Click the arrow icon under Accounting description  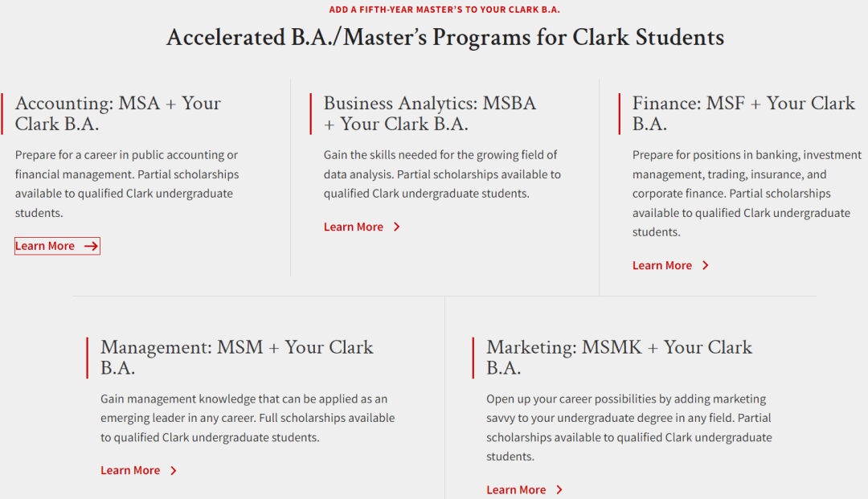click(91, 246)
